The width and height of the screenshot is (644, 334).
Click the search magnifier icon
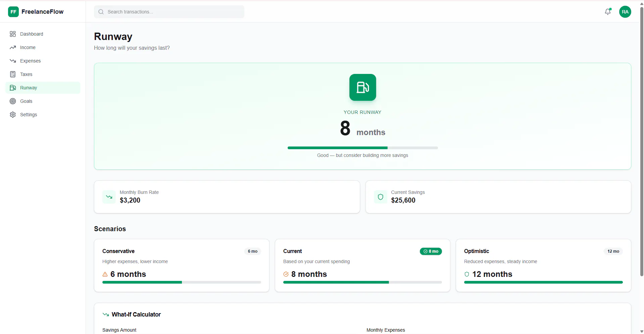pyautogui.click(x=101, y=12)
